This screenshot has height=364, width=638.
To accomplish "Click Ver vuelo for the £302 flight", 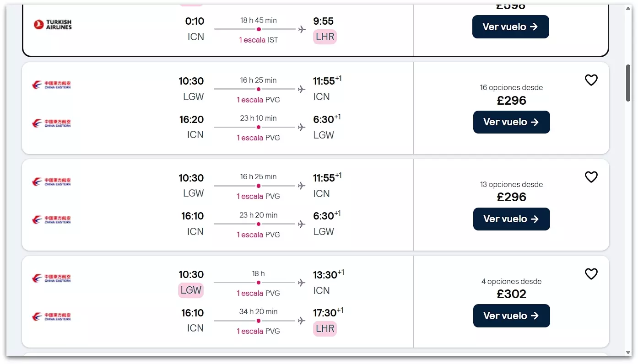I will click(x=511, y=316).
